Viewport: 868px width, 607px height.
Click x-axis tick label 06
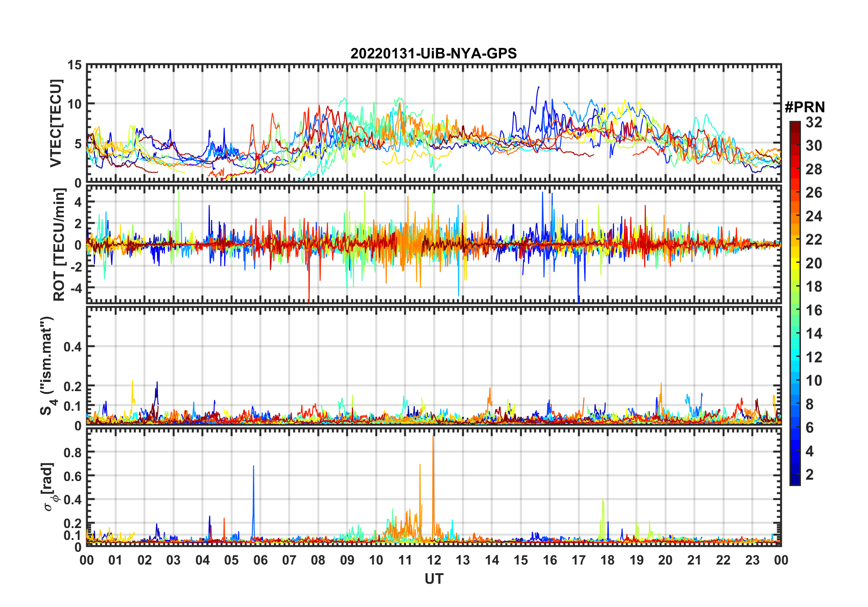point(260,560)
